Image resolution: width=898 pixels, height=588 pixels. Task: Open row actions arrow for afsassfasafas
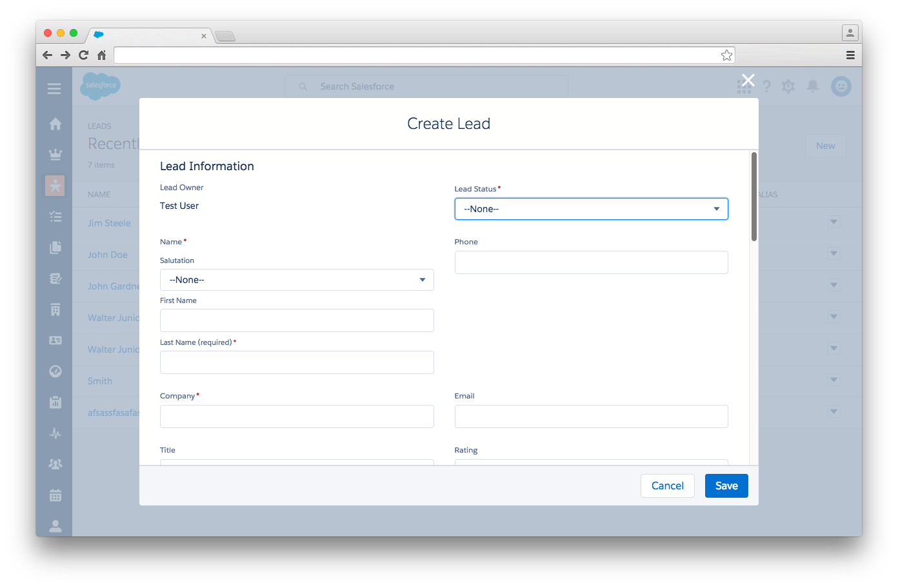(x=834, y=411)
